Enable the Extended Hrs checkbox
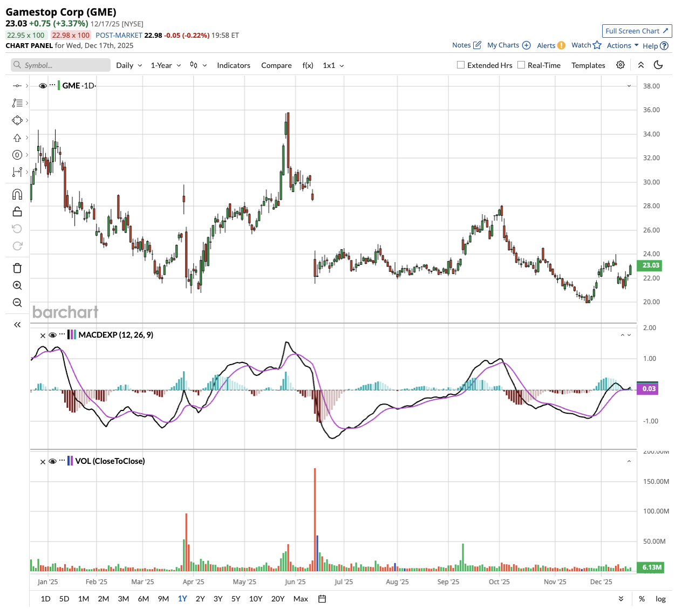Viewport: 682px width, 616px height. point(461,65)
